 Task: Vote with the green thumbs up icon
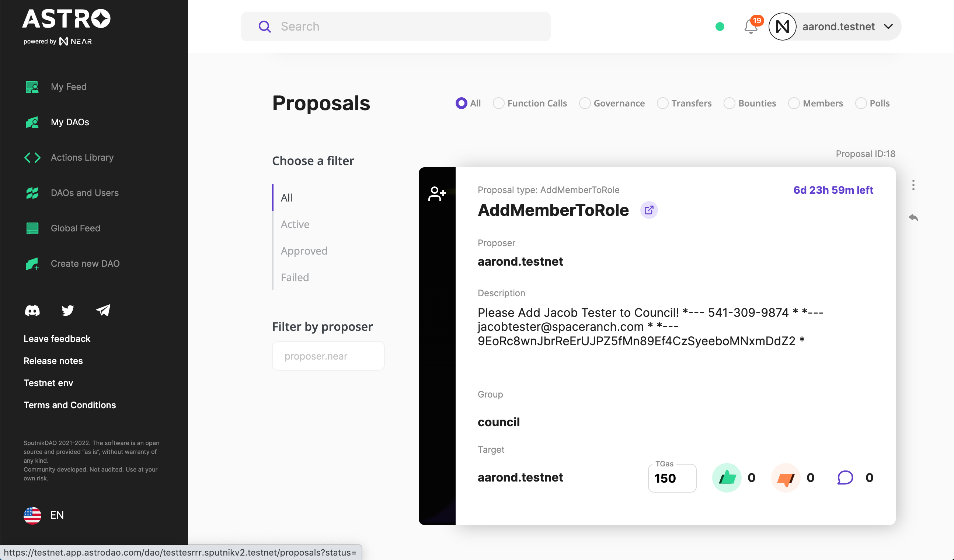coord(727,478)
